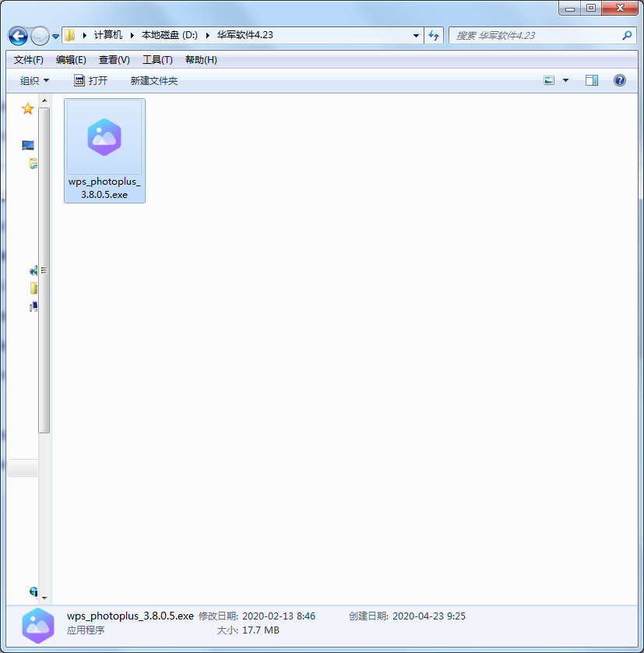Image resolution: width=644 pixels, height=653 pixels.
Task: Click the Back navigation arrow
Action: (x=17, y=36)
